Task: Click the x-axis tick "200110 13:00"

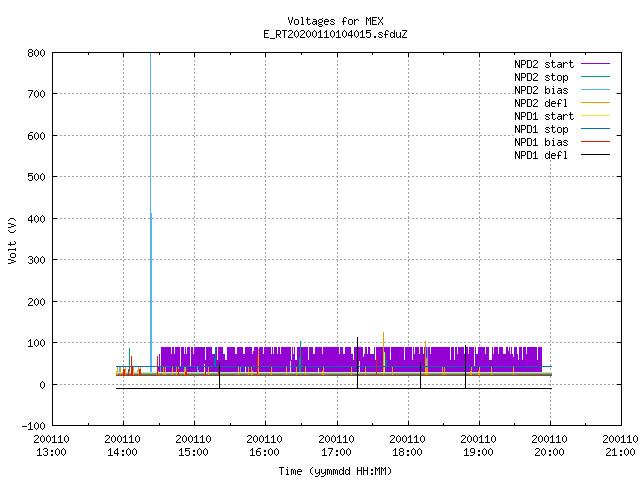Action: pos(51,446)
